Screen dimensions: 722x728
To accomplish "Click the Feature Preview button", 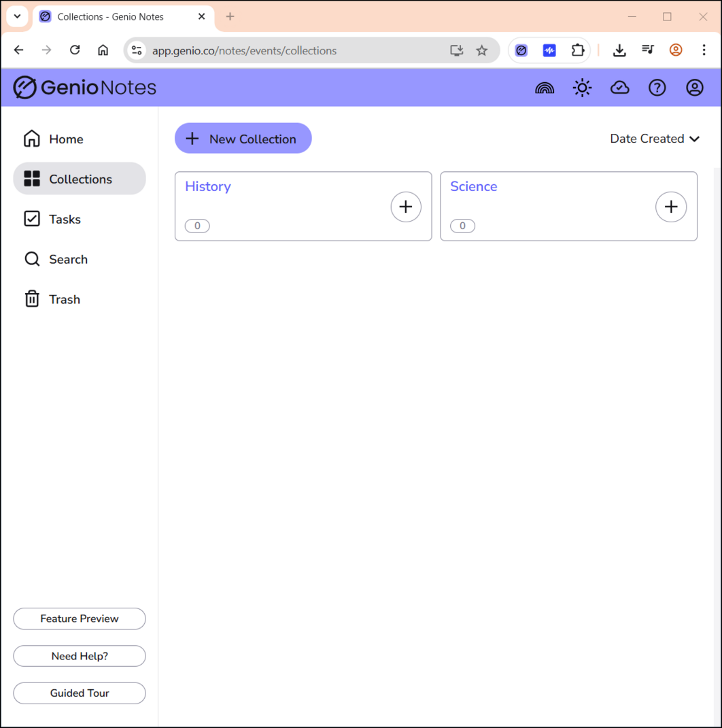I will point(80,619).
